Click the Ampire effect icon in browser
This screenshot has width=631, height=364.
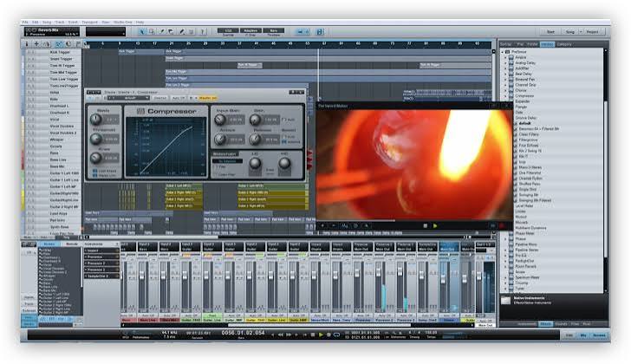coord(511,57)
